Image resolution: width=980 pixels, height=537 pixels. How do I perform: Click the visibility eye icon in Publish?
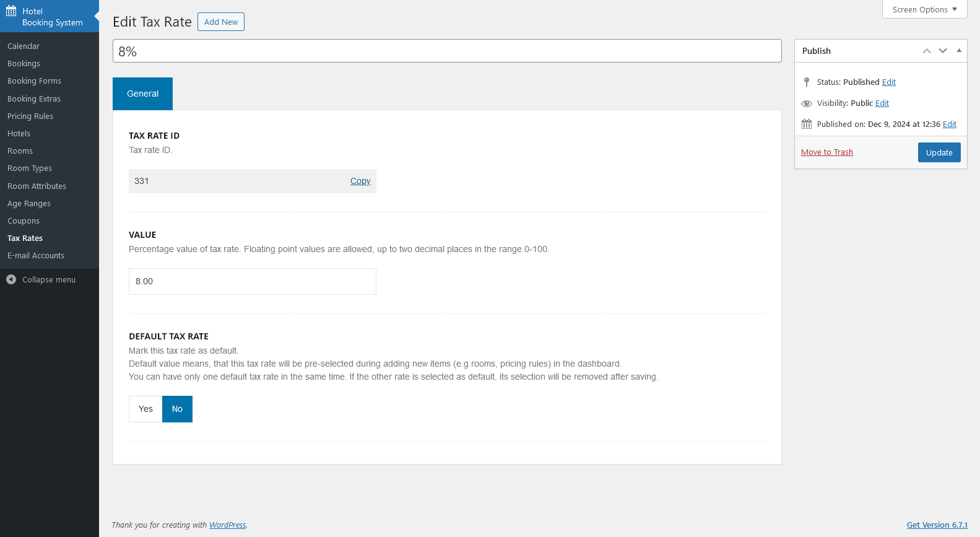click(x=807, y=103)
